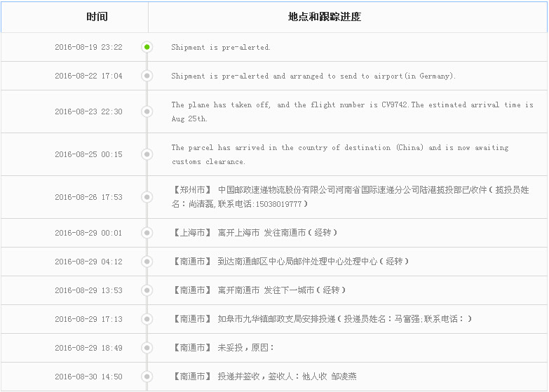Click the green marker for 2016-08-19 23:22
The image size is (549, 392).
(x=147, y=47)
